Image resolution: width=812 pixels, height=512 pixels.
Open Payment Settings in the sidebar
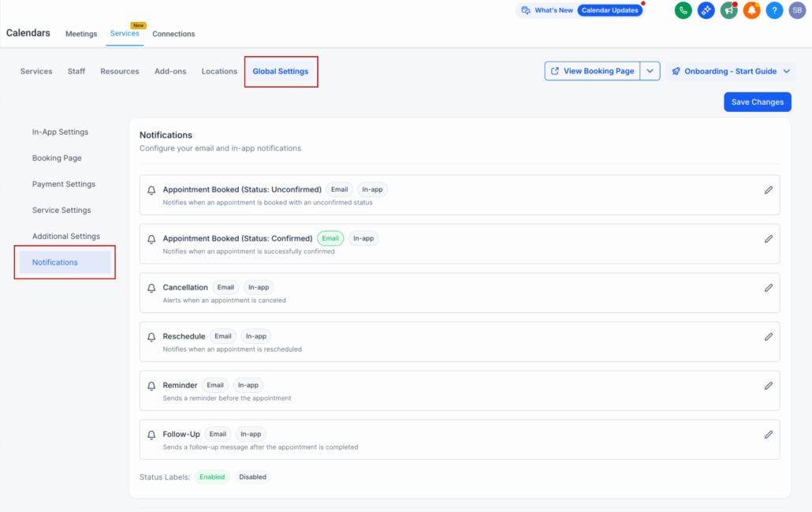[64, 184]
